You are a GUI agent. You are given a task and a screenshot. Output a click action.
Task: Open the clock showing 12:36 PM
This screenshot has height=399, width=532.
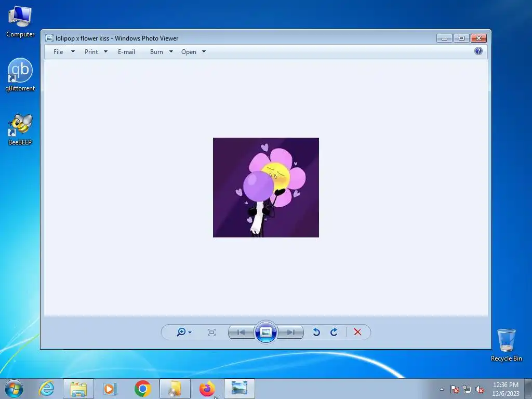tap(506, 389)
